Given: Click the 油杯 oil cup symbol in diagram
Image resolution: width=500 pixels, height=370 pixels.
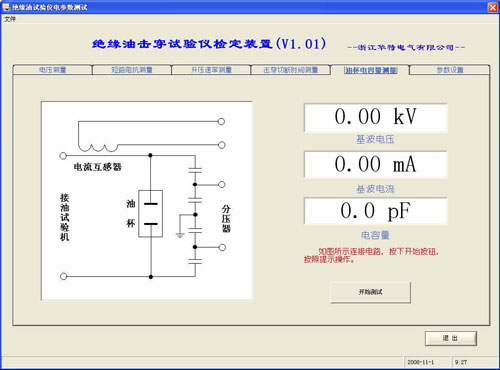Looking at the screenshot, I should coord(151,214).
